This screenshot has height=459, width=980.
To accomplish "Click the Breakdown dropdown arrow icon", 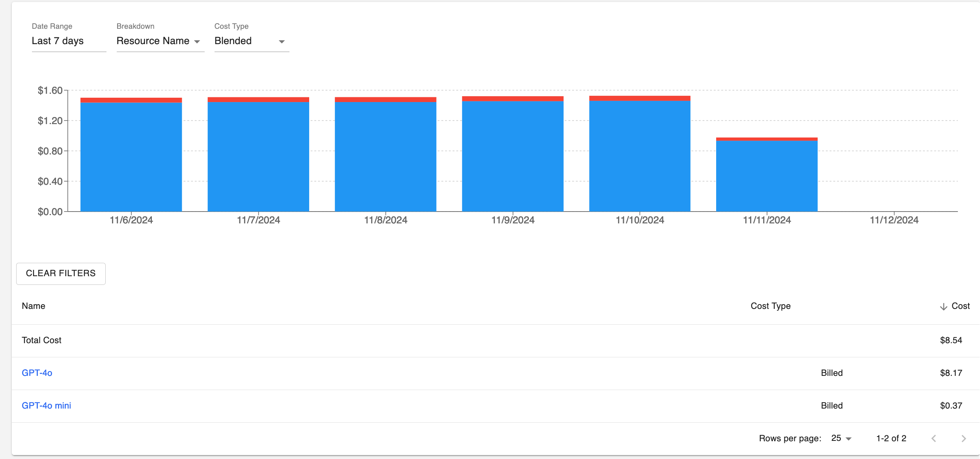I will point(197,42).
